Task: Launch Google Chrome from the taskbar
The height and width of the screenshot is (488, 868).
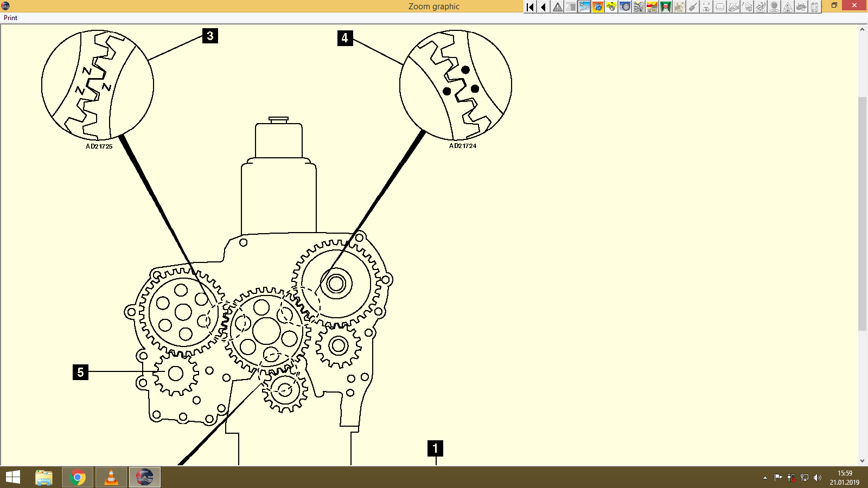Action: pyautogui.click(x=77, y=477)
